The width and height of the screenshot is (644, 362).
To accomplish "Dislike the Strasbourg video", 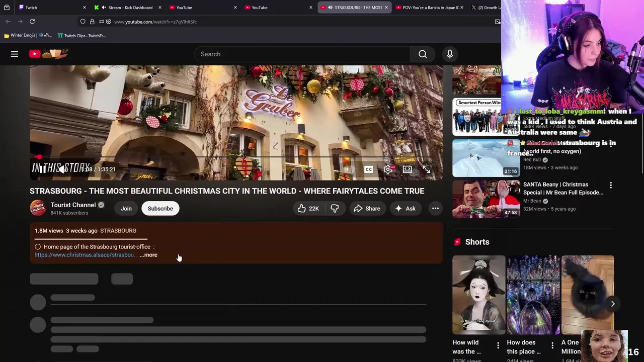I will (x=335, y=209).
